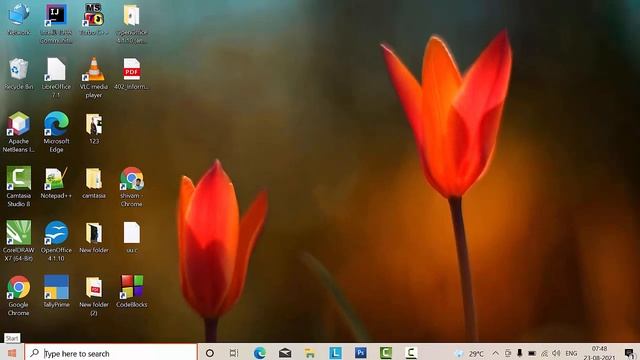Select the 402_inform PDF file

coord(131,74)
